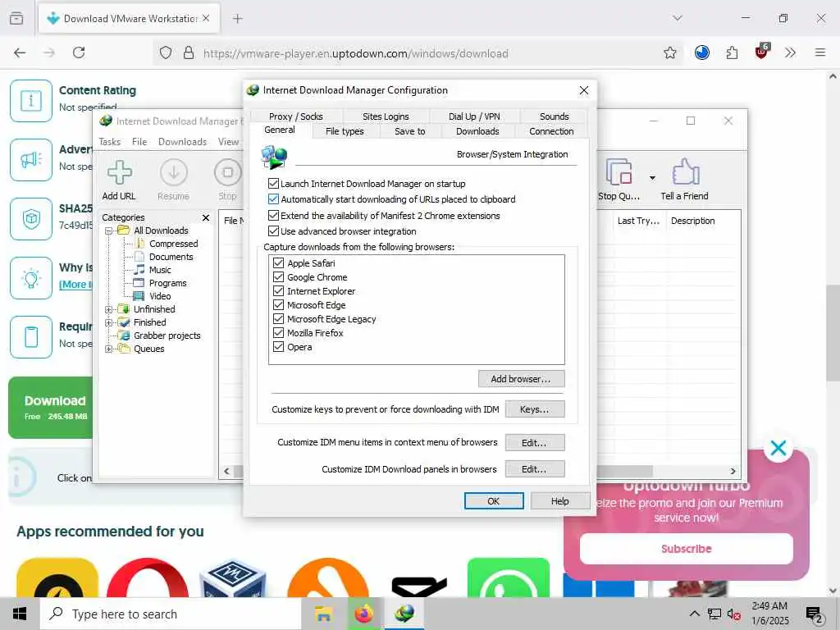
Task: Click IDM list horizontal scrollbar thumb
Action: [624, 471]
